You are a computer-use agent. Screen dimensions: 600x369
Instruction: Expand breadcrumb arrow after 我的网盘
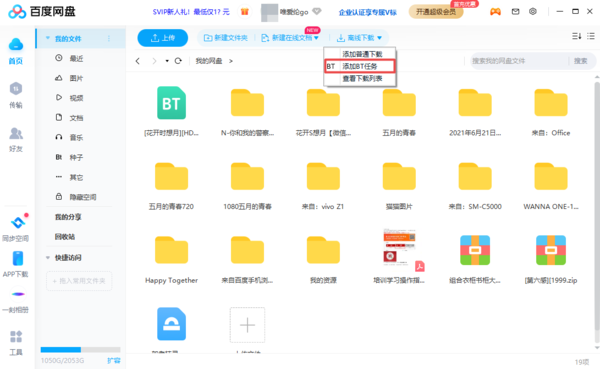(231, 61)
